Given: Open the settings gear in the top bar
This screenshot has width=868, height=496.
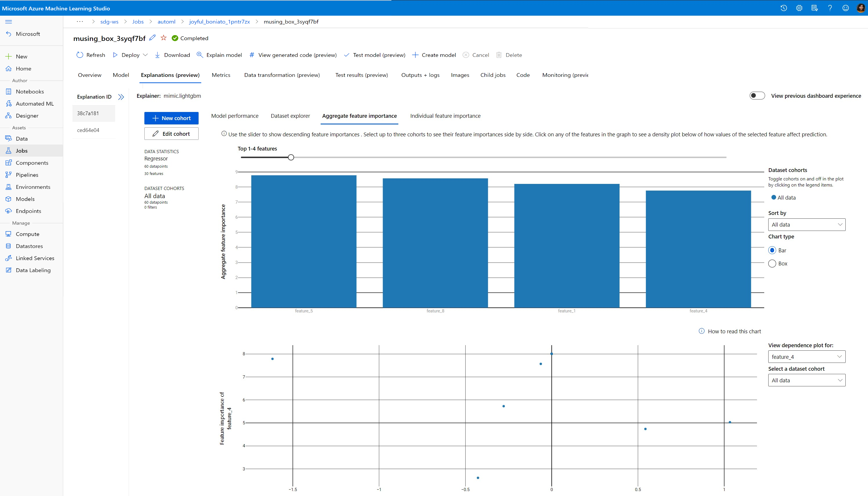Looking at the screenshot, I should 799,8.
